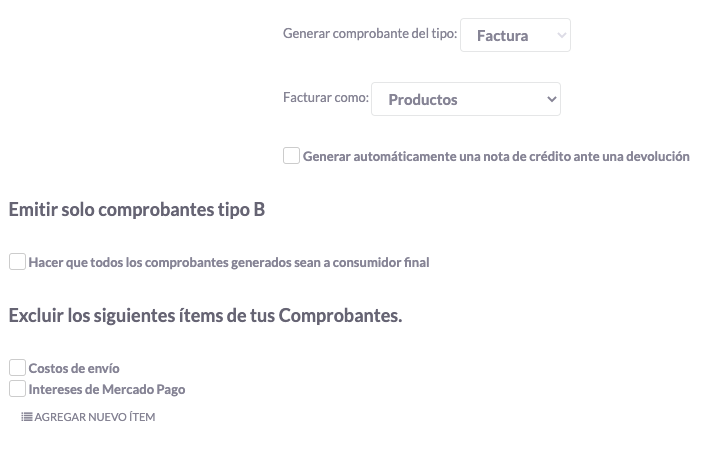Click the list icon beside Agregar Nuevo Ítem

(x=27, y=417)
